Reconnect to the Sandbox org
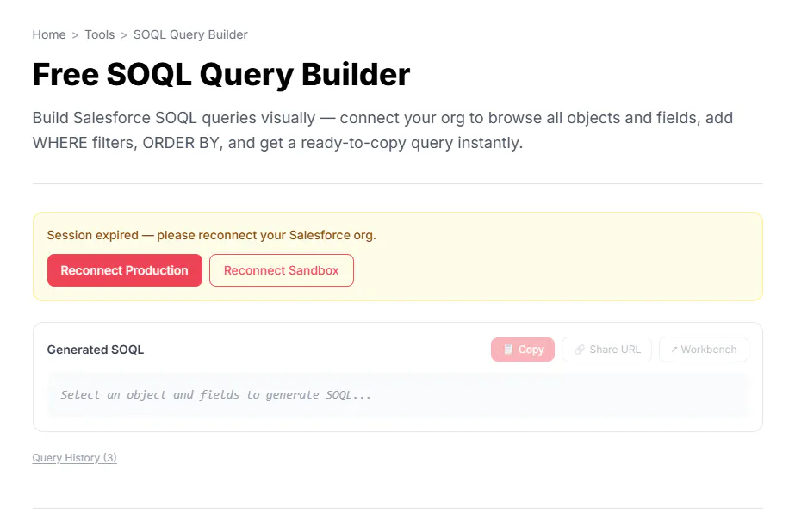 click(x=282, y=270)
